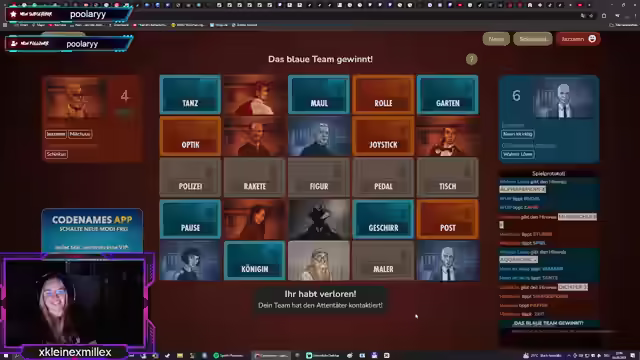Select the GARTEN word card
Viewport: 640px width, 360px height.
coord(448,95)
